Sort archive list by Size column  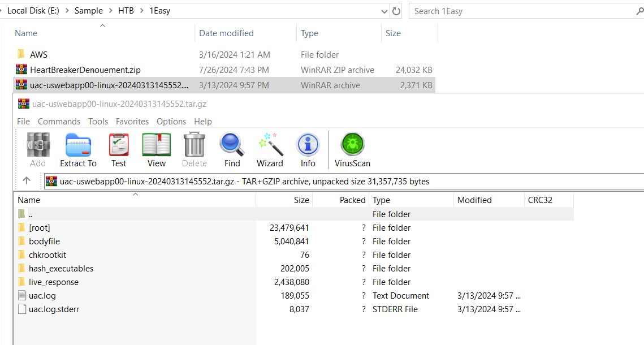click(x=301, y=200)
